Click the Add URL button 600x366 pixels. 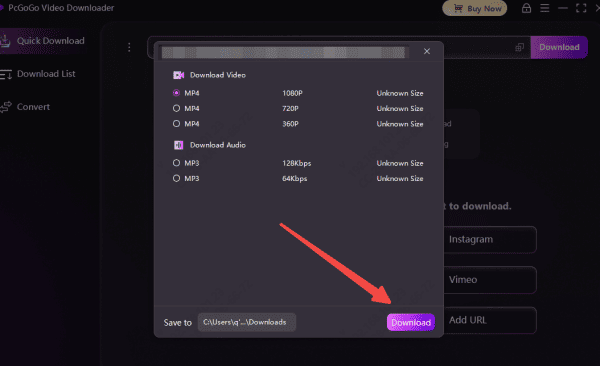click(x=490, y=320)
